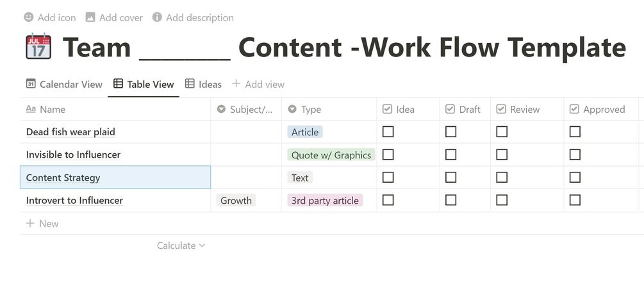Image resolution: width=644 pixels, height=284 pixels.
Task: Mark Introvert to Influencer as Approved
Action: coord(575,200)
